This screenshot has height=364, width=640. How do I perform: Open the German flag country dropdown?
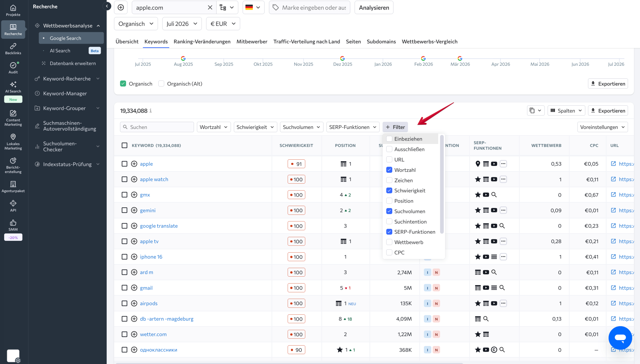tap(253, 7)
